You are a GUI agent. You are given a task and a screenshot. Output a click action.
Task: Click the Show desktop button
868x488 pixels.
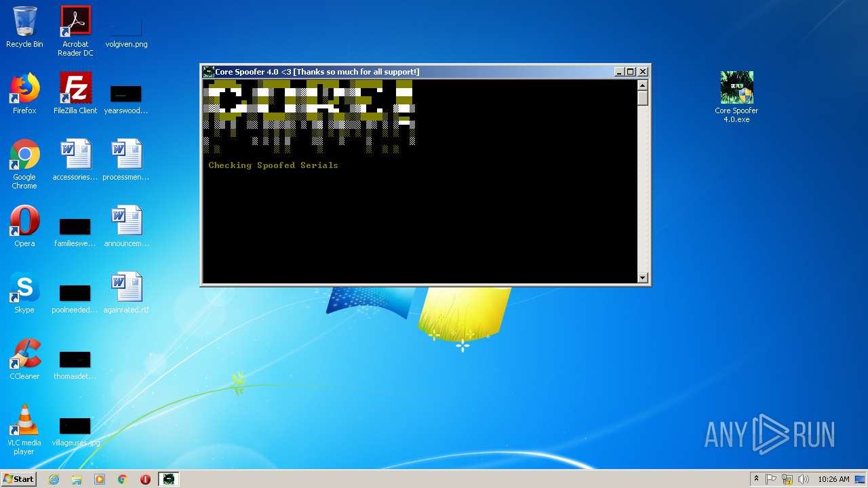click(861, 479)
